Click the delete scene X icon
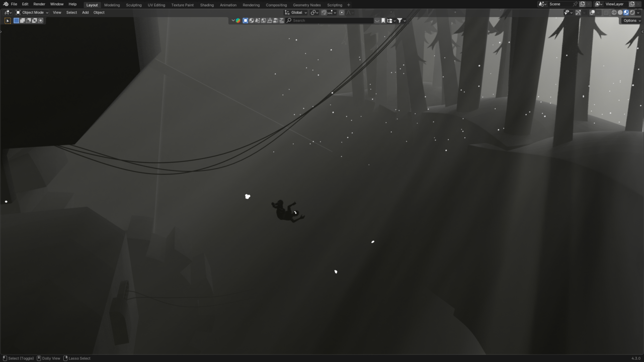 (x=589, y=4)
